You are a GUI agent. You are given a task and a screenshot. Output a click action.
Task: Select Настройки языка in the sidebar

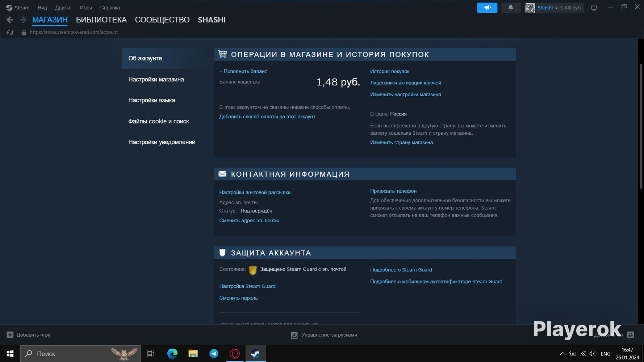[x=151, y=100]
